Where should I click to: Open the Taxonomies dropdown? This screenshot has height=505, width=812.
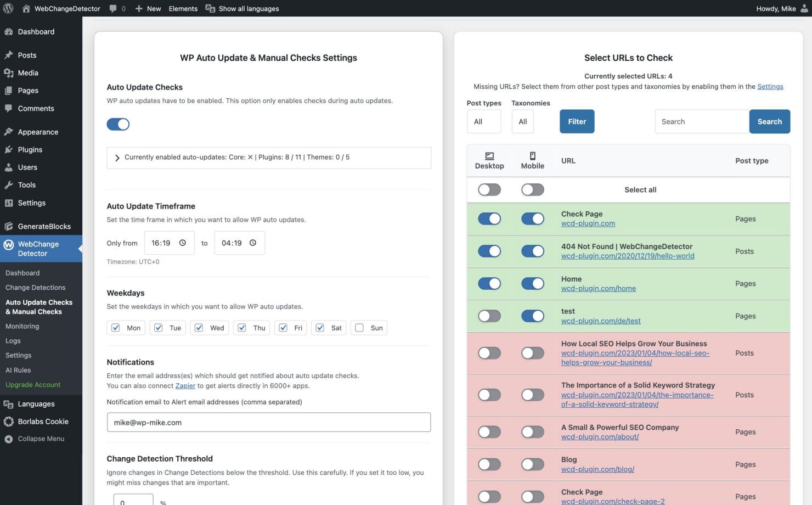tap(522, 121)
